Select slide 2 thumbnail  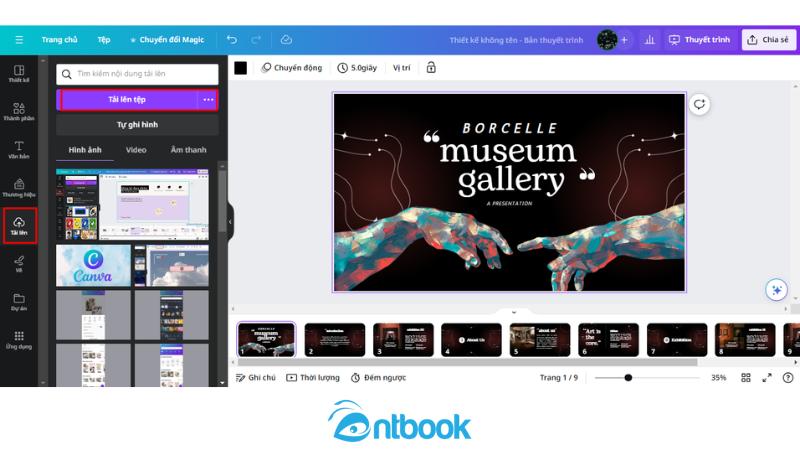click(x=335, y=340)
